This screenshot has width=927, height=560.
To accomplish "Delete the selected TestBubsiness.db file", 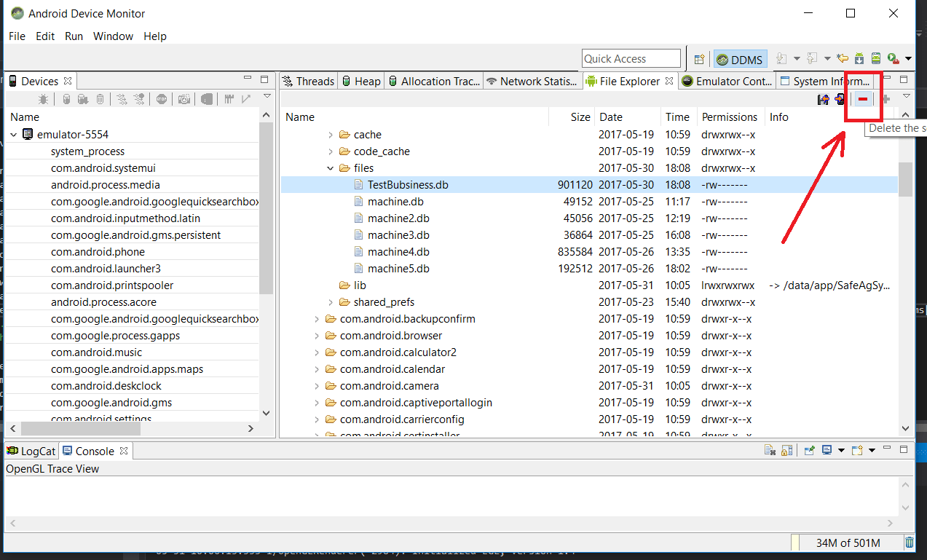I will click(x=864, y=98).
